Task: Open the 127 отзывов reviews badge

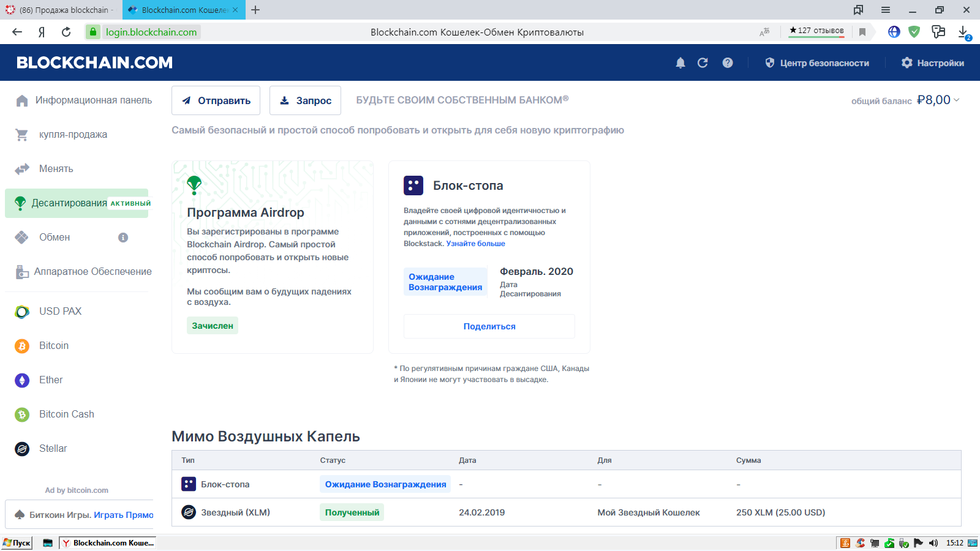Action: [x=816, y=31]
